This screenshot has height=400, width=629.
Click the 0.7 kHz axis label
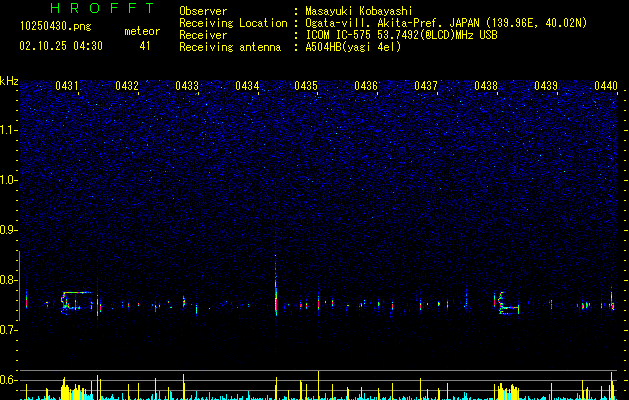tap(8, 330)
